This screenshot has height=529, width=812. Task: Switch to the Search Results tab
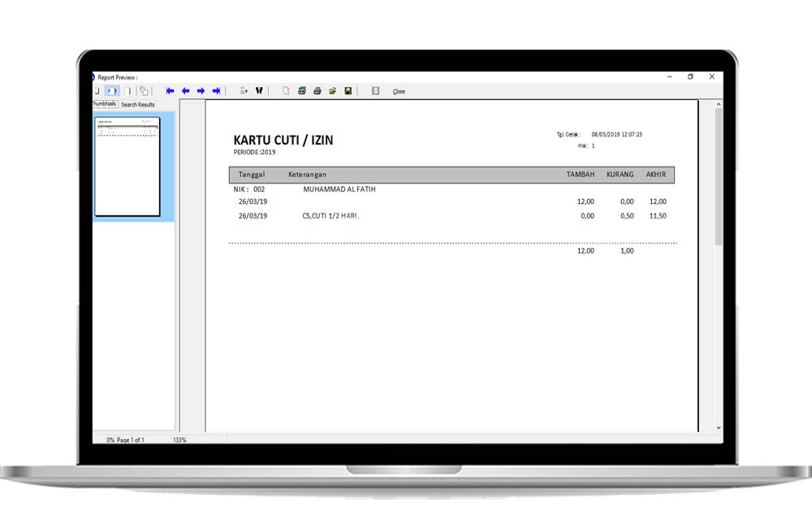pyautogui.click(x=138, y=105)
